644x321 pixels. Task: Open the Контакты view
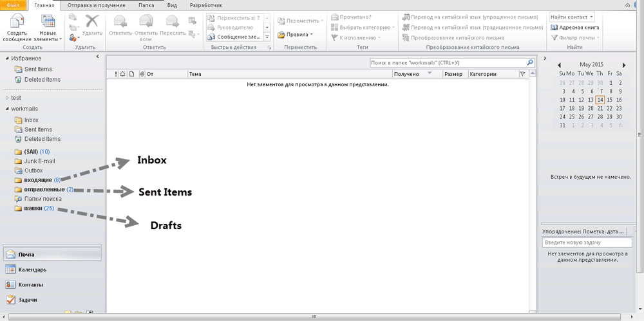point(52,285)
